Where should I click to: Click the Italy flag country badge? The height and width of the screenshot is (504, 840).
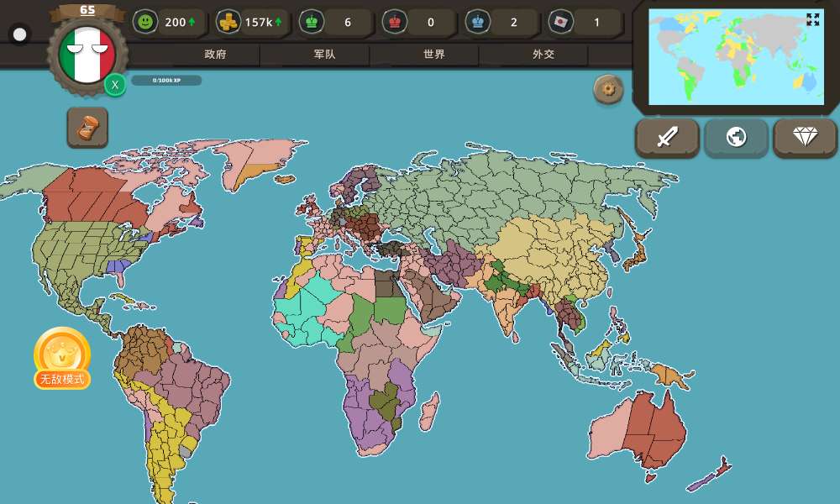(87, 55)
